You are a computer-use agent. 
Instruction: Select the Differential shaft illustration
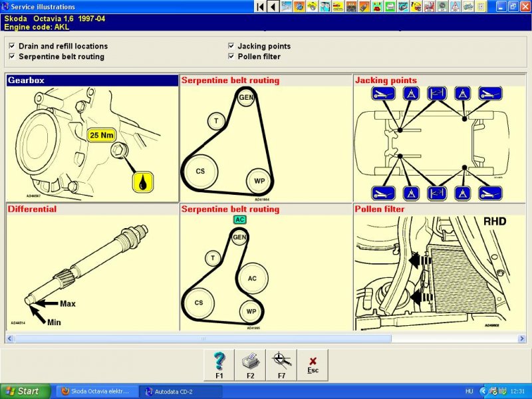[x=92, y=273]
